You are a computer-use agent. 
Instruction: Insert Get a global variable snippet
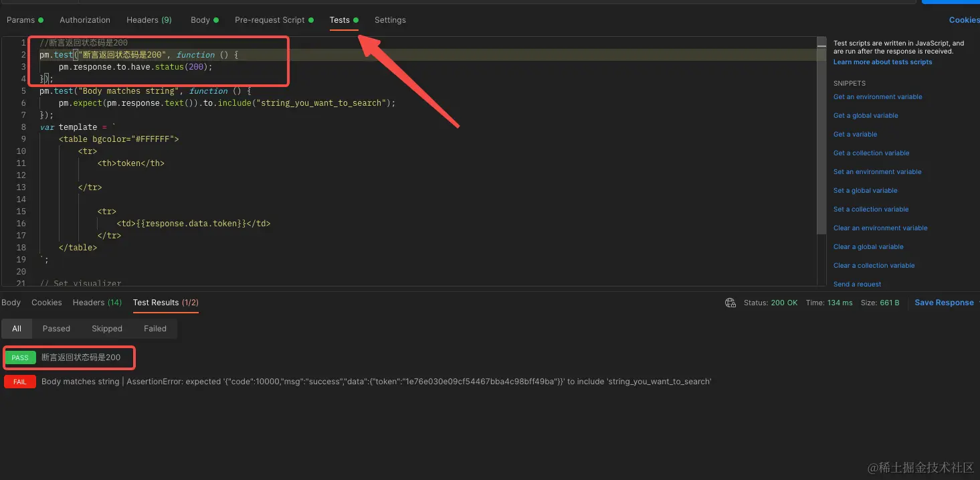tap(866, 116)
